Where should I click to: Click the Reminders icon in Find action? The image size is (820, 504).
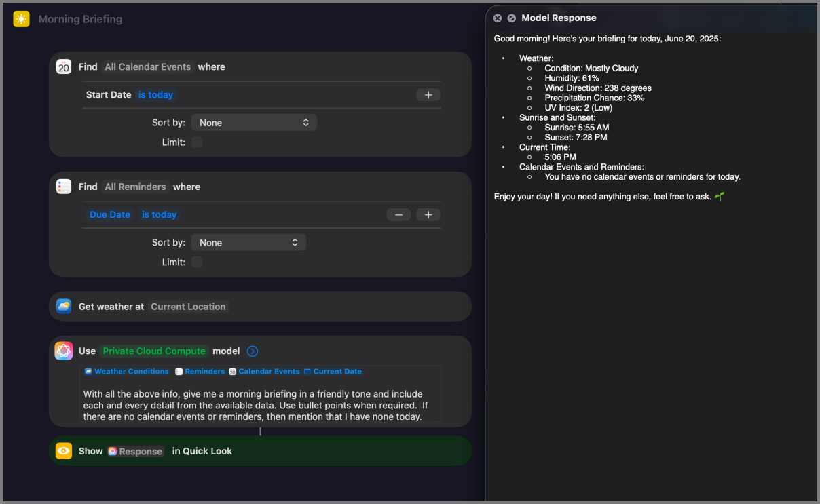(64, 187)
